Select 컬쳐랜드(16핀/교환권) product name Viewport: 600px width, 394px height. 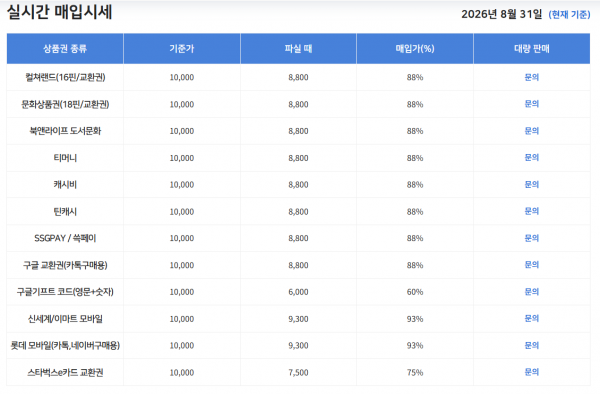(x=65, y=77)
